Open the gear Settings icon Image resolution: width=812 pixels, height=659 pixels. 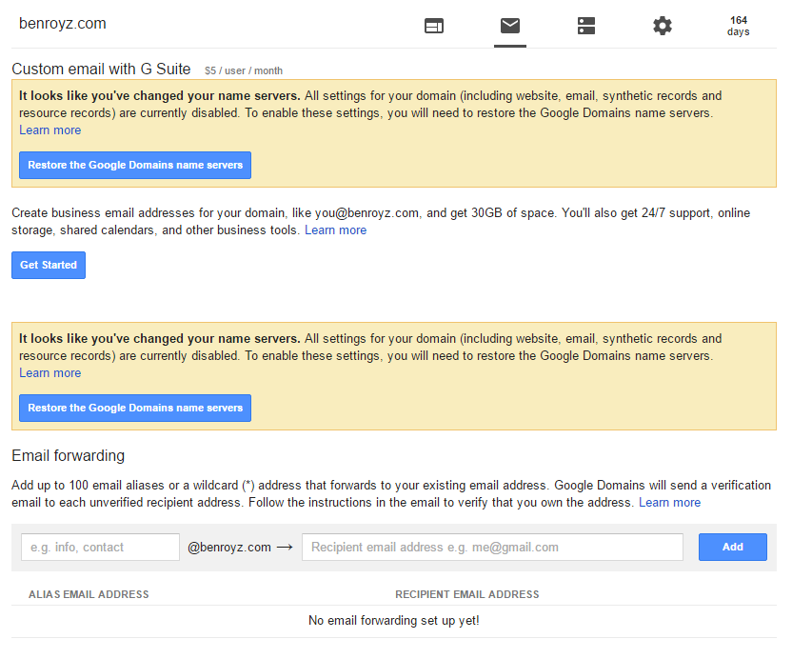pyautogui.click(x=663, y=26)
